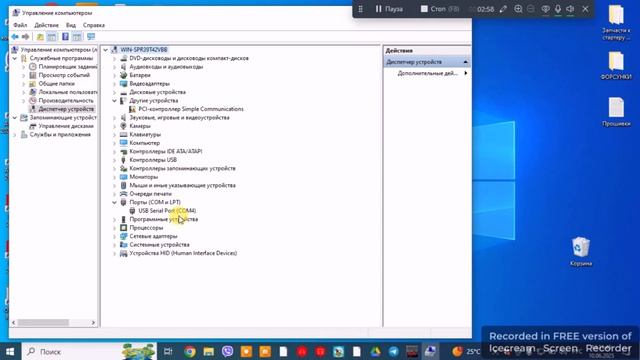This screenshot has height=360, width=640.
Task: Select Устройства HID (Human Interface Devices)
Action: tap(183, 253)
